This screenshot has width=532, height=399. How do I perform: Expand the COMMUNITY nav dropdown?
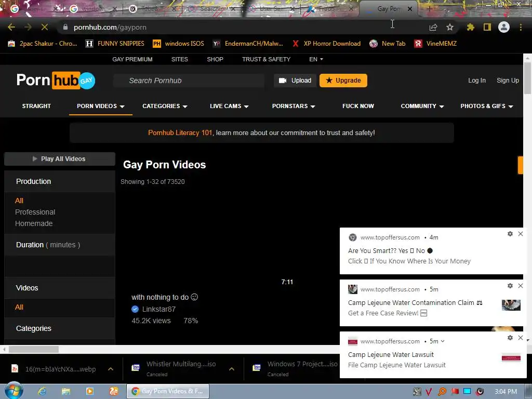[x=422, y=106]
